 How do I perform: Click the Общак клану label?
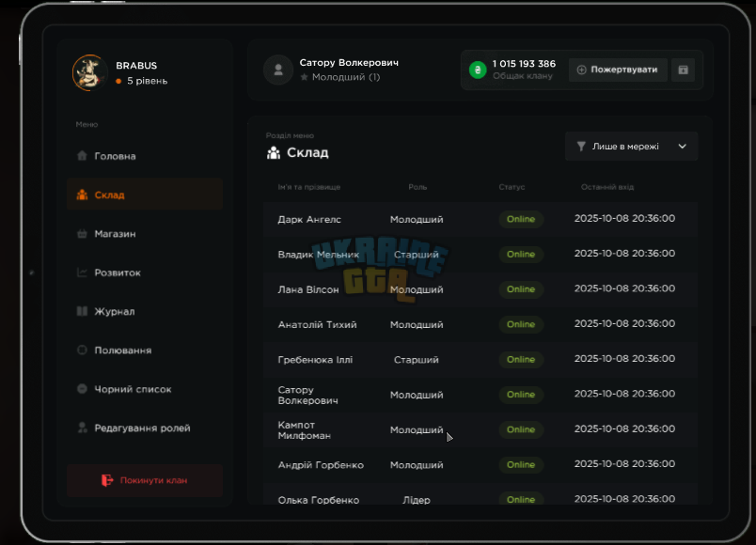point(523,76)
